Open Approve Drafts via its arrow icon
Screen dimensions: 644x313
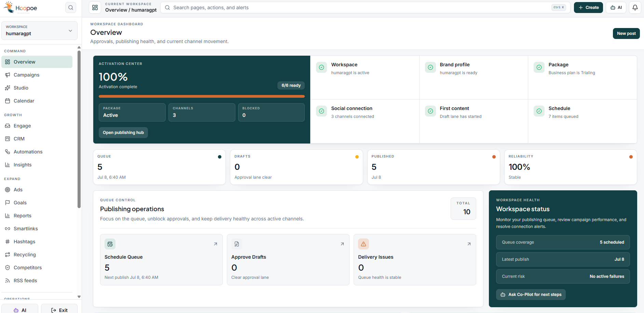(342, 244)
